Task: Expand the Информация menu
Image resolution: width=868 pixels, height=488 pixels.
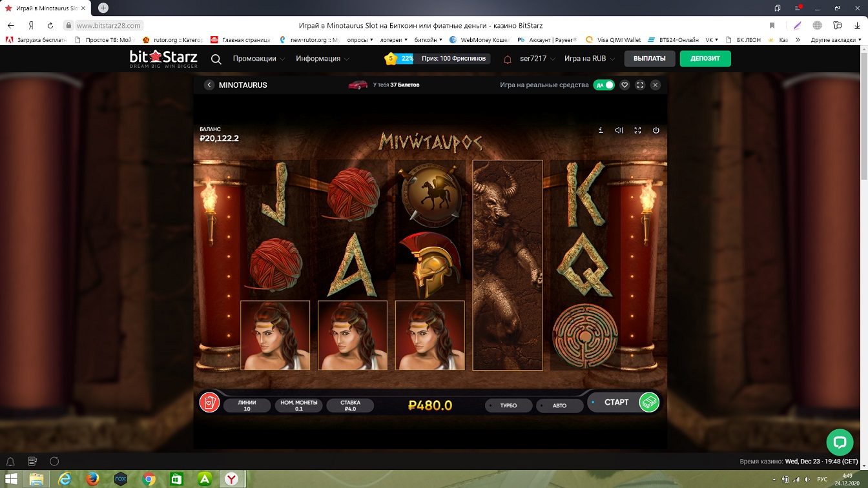Action: coord(322,59)
